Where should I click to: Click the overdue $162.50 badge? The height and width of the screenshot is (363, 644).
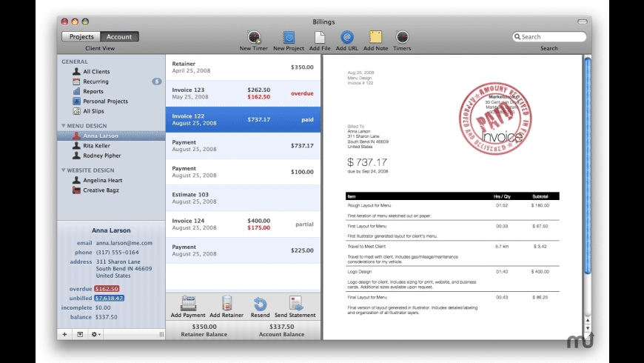click(x=107, y=289)
